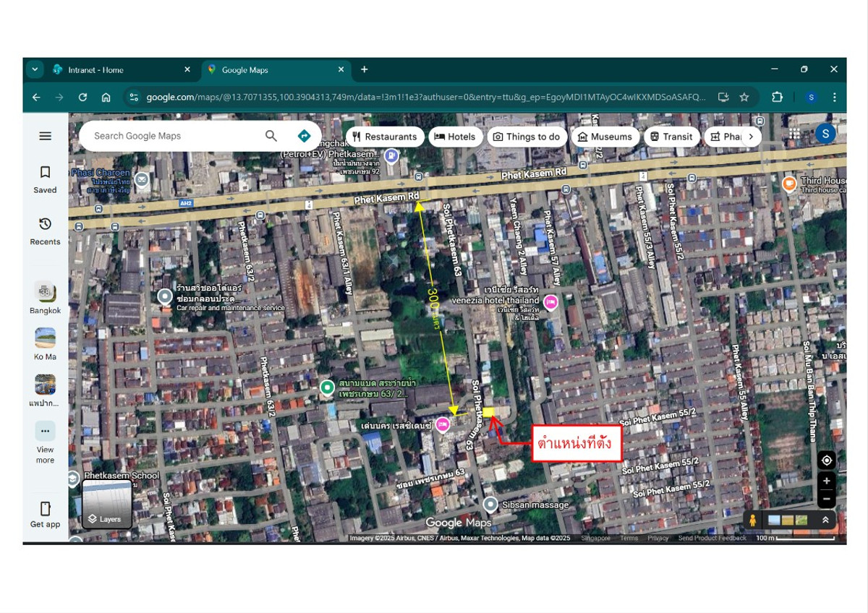Open the tab search dropdown arrow
Screen dimensions: 868x613
coord(35,69)
